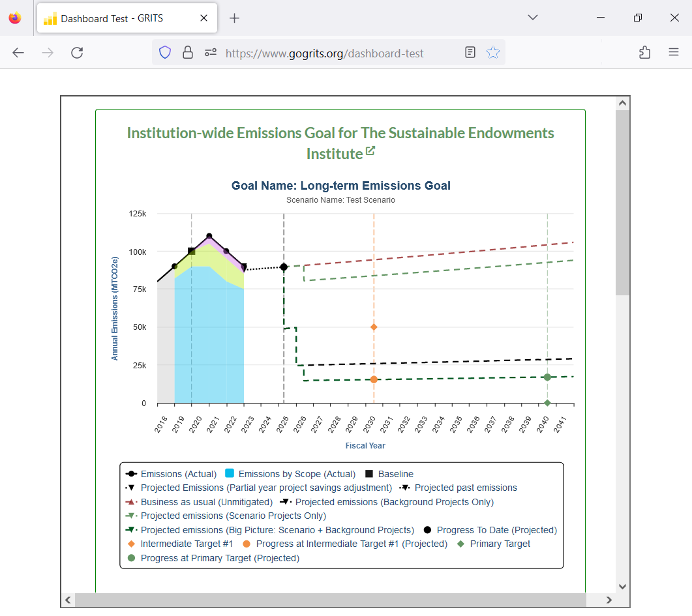The width and height of the screenshot is (692, 616).
Task: Click the 2030 x-axis year label
Action: [x=369, y=424]
